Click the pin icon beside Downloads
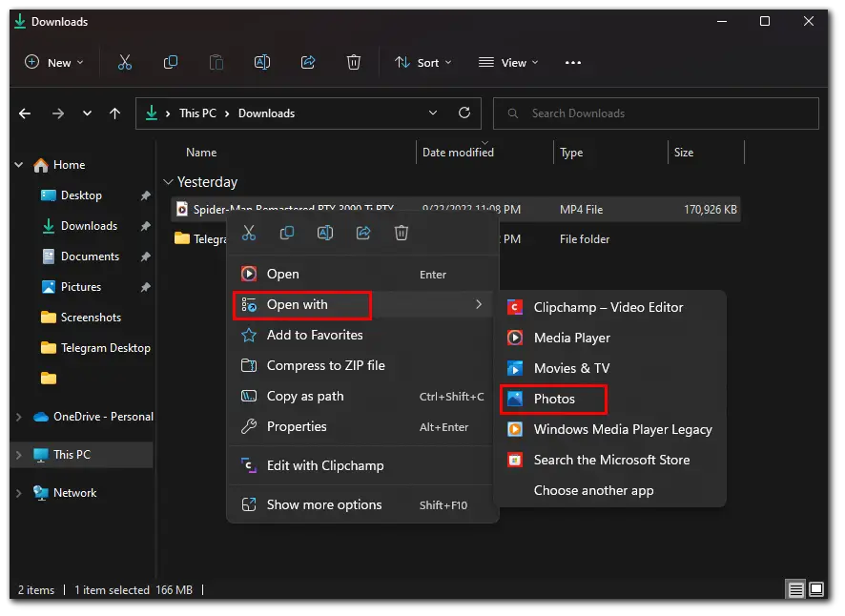Image resolution: width=845 pixels, height=616 pixels. coord(145,226)
